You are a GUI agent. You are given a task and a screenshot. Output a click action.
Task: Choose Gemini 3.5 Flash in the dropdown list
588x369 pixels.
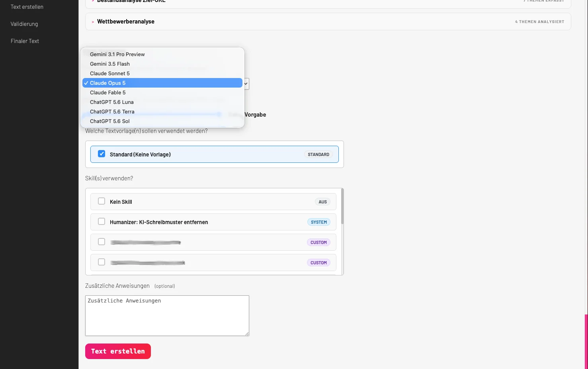162,64
